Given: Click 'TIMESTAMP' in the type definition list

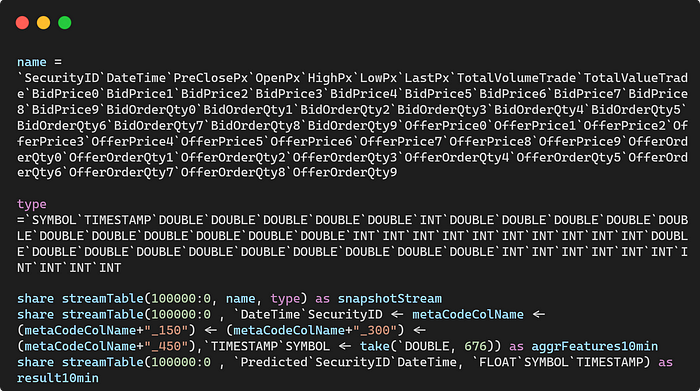Looking at the screenshot, I should point(117,220).
